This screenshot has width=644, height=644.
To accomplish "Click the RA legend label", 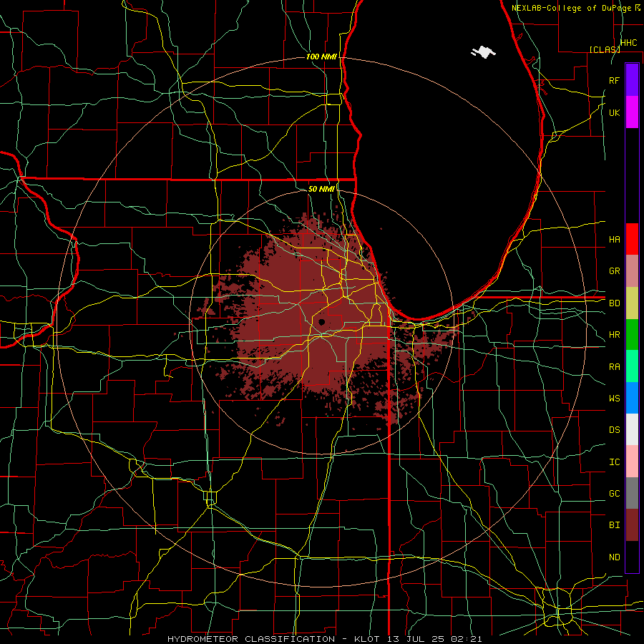I will (615, 367).
